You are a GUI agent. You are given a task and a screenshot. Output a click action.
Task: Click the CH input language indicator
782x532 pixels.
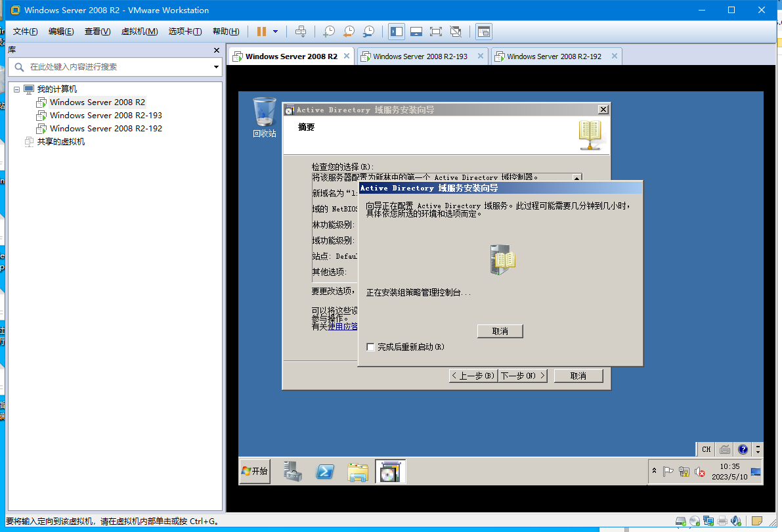[706, 449]
